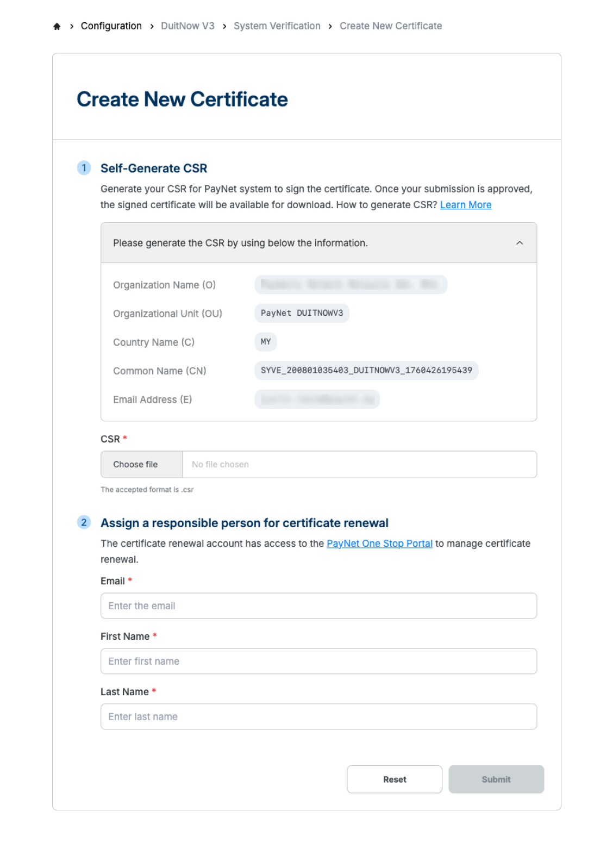Click the home icon in breadcrumb
The image size is (613, 868).
[57, 26]
